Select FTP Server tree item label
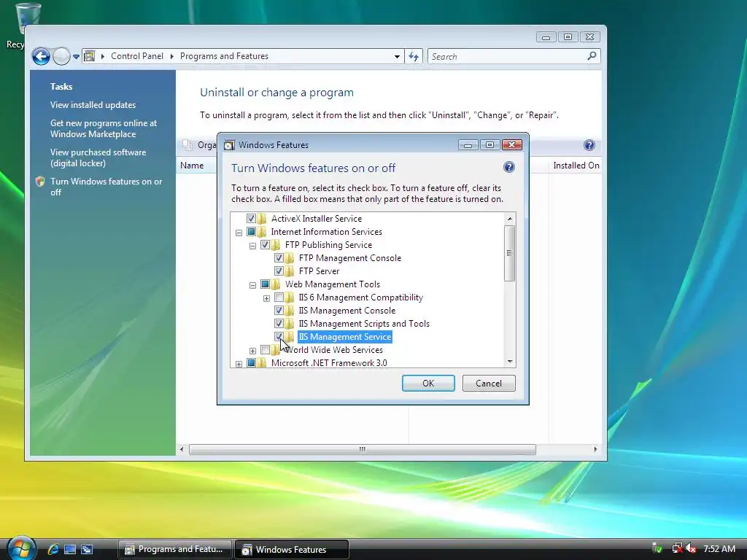The height and width of the screenshot is (560, 747). (319, 271)
